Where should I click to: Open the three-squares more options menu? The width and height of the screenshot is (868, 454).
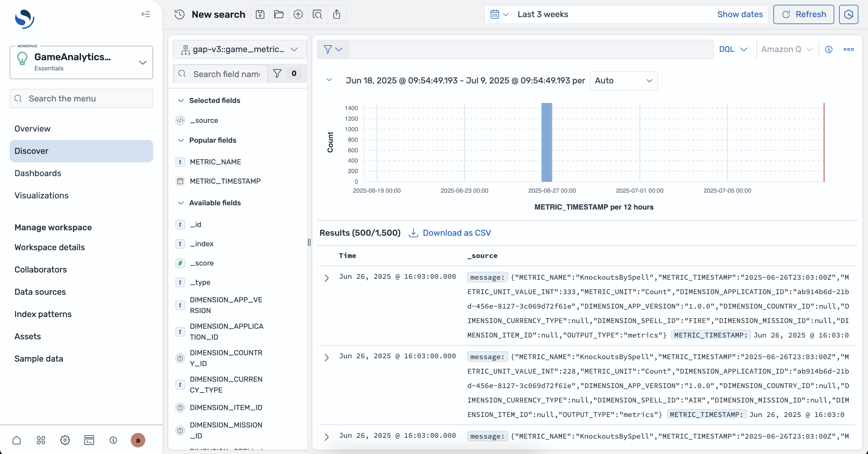click(848, 49)
